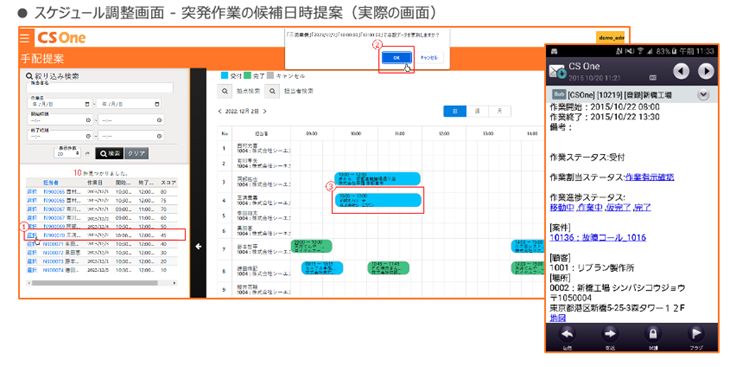Select row 7's blue 14:00 schedule block
Image resolution: width=736 pixels, height=367 pixels.
pyautogui.click(x=528, y=246)
